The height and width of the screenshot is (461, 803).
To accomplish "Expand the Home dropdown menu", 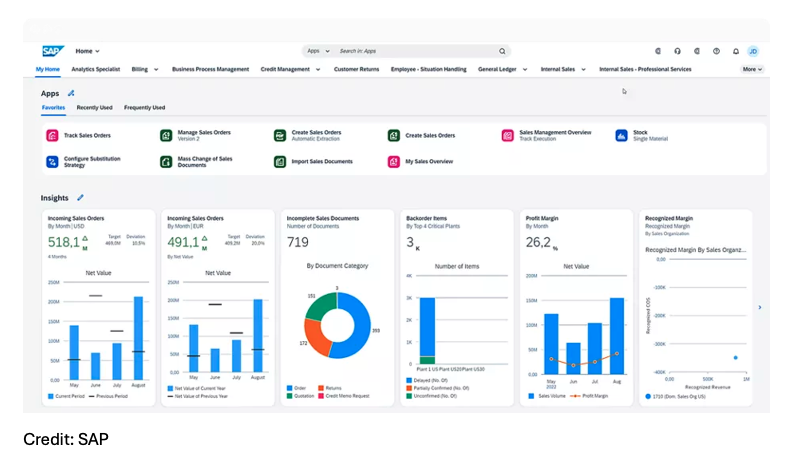I will coord(88,51).
